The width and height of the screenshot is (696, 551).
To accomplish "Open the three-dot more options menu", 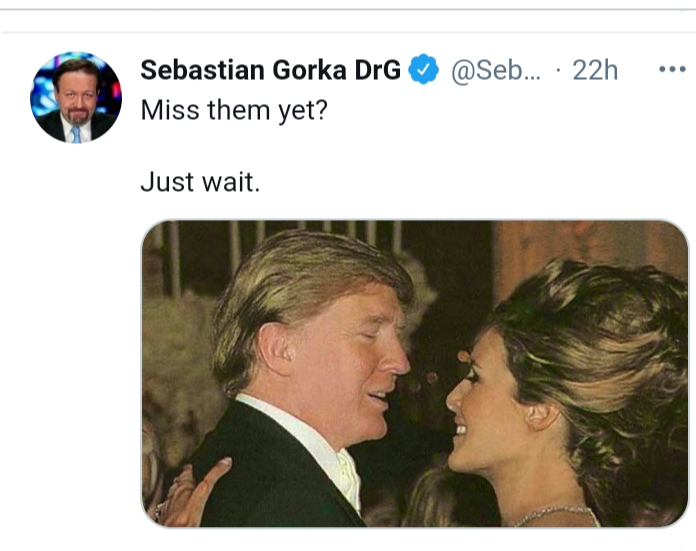I will [x=671, y=69].
